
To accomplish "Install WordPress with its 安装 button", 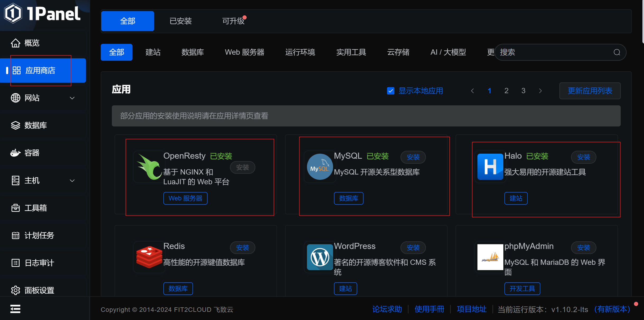I will coord(413,248).
